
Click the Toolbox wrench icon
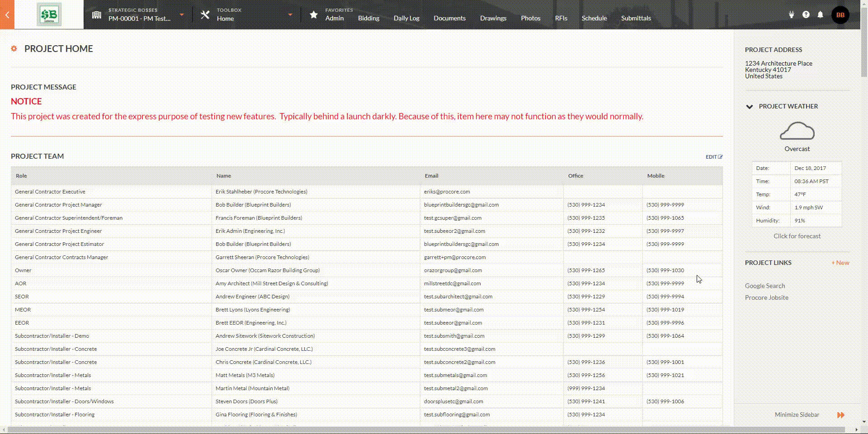point(205,15)
